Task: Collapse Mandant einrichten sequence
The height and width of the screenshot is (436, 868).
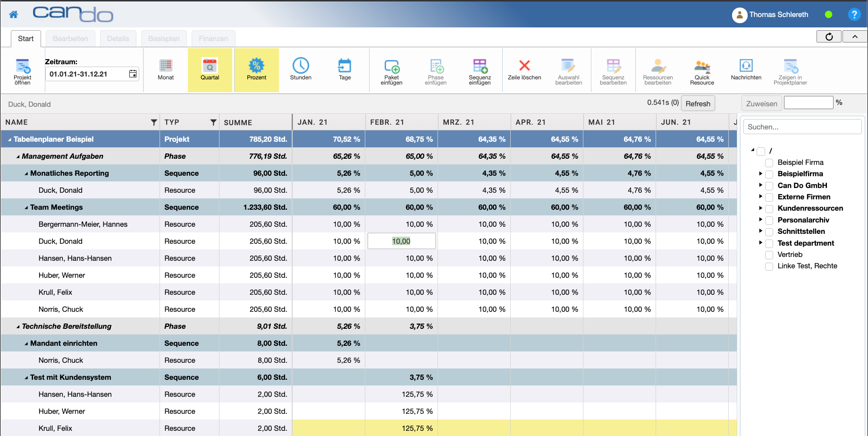Action: (26, 344)
